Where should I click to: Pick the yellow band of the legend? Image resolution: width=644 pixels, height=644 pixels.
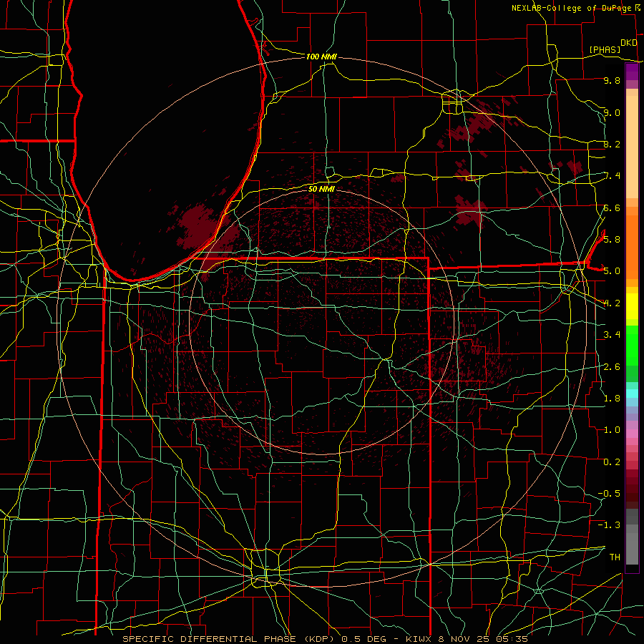point(632,306)
